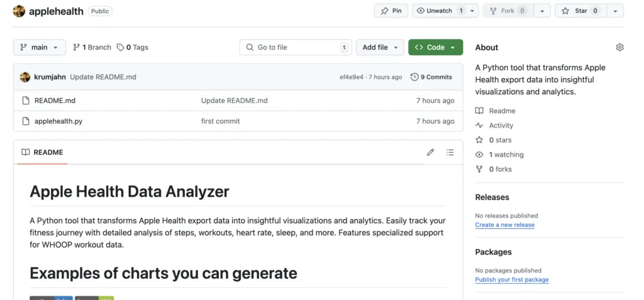Click the edit README pencil icon

430,152
